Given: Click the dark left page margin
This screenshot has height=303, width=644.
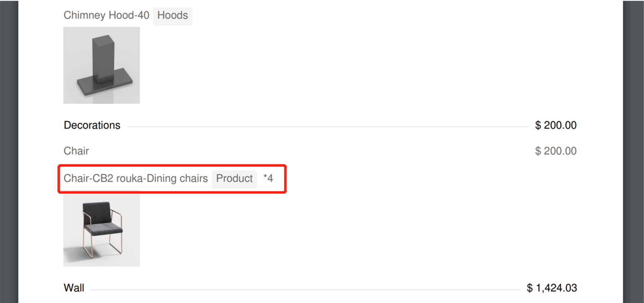Looking at the screenshot, I should tap(9, 151).
